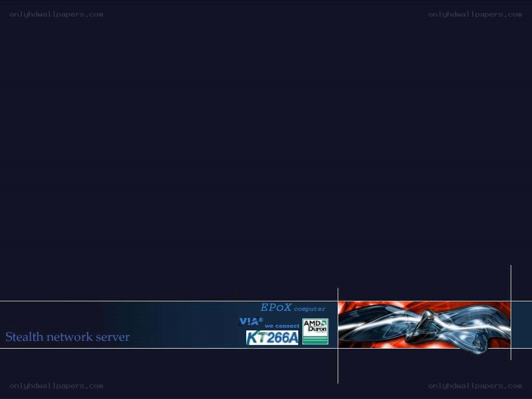Select the "Stealth network server" text

[x=68, y=337]
